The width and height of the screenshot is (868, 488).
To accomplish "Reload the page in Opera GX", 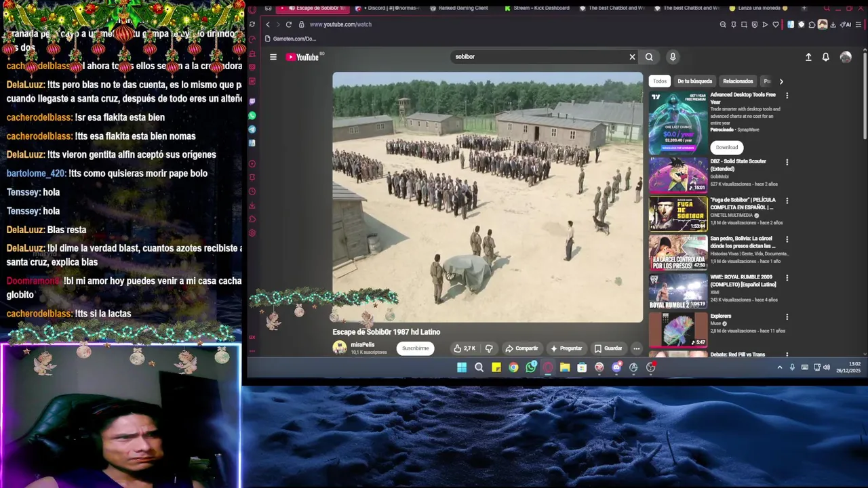I will 288,24.
